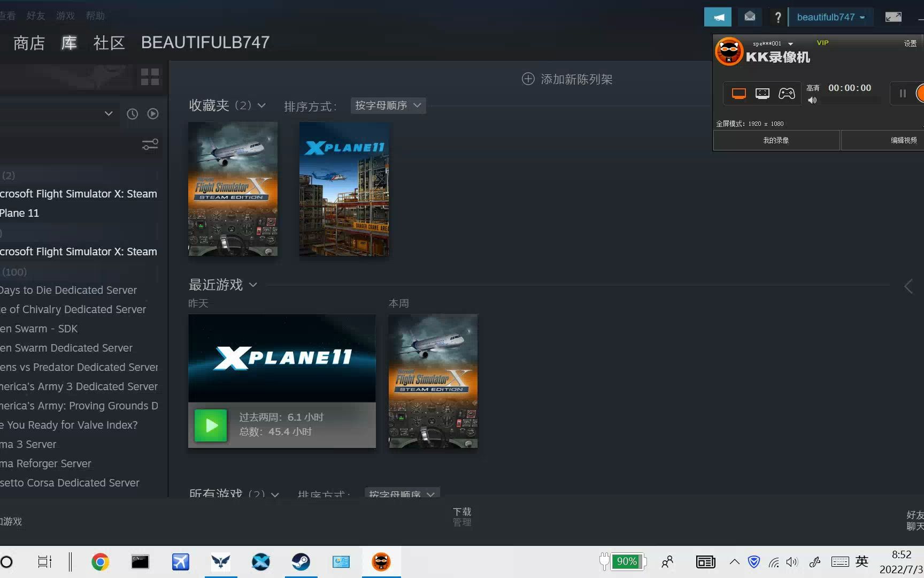The width and height of the screenshot is (924, 578).
Task: Open X-Plane 11 banner in recent games
Action: [282, 358]
